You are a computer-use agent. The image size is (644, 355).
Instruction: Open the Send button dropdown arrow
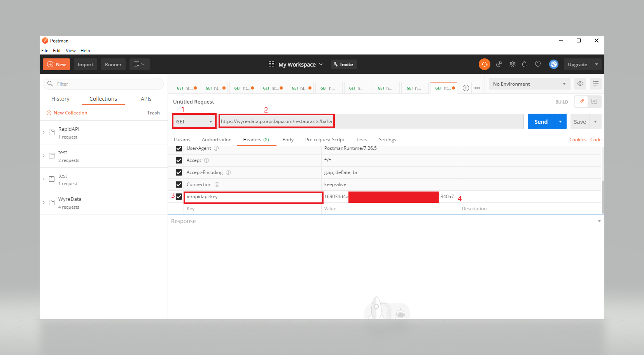560,121
